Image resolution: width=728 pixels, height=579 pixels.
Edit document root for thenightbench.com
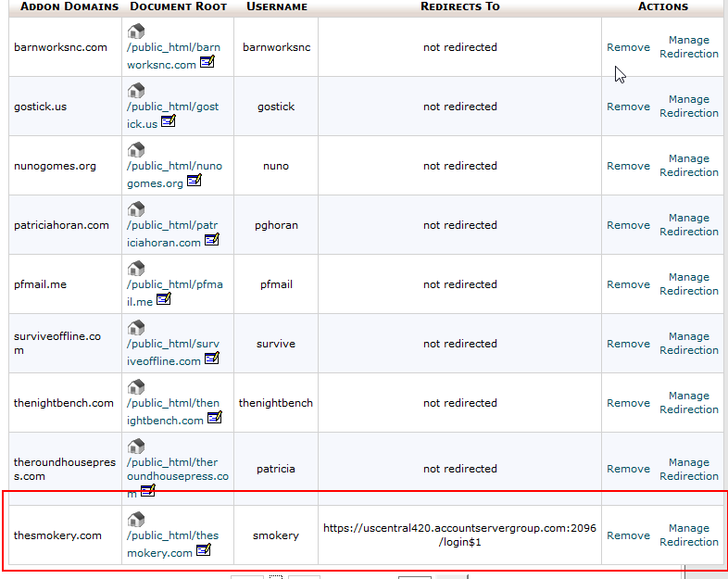tap(215, 418)
